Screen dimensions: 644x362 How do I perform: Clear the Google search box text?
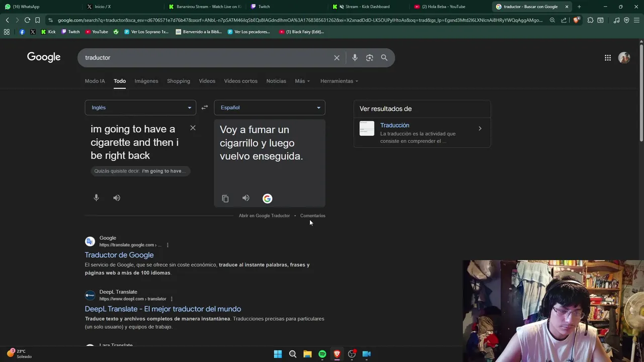337,58
